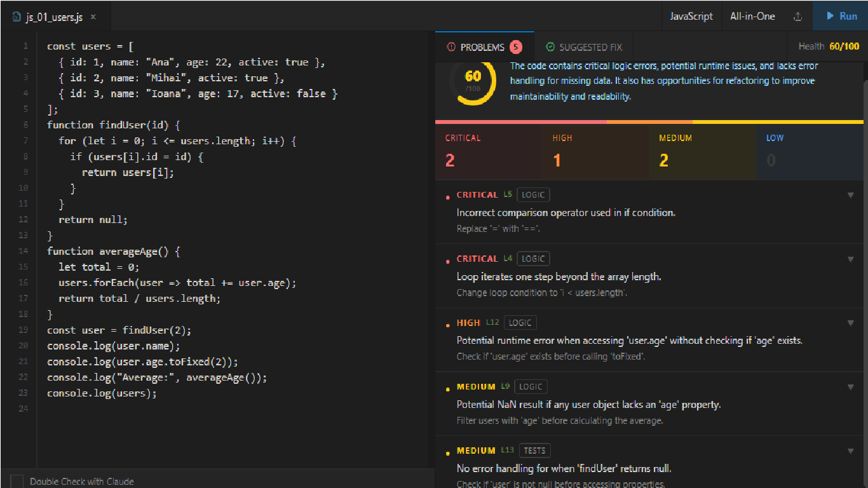Click text "Change loop condition to 'i < users.length'."
Image resolution: width=868 pixels, height=488 pixels.
point(543,293)
